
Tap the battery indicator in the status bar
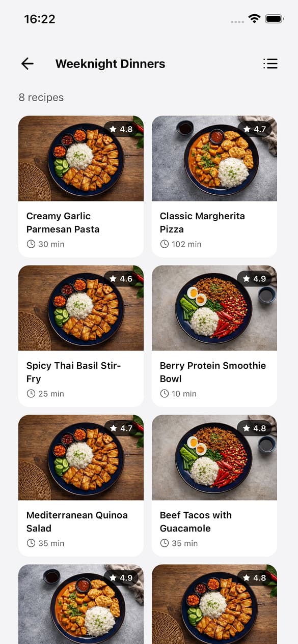pyautogui.click(x=274, y=18)
